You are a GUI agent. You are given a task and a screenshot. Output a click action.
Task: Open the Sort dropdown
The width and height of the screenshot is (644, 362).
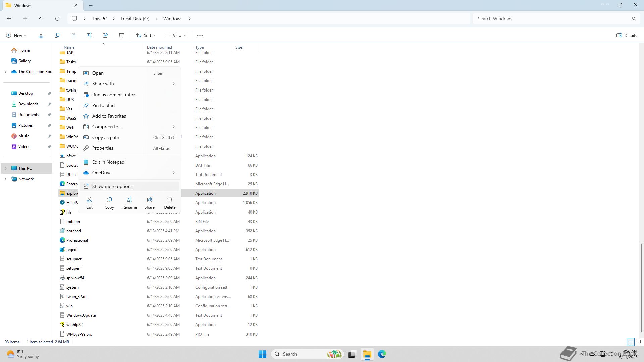(146, 35)
